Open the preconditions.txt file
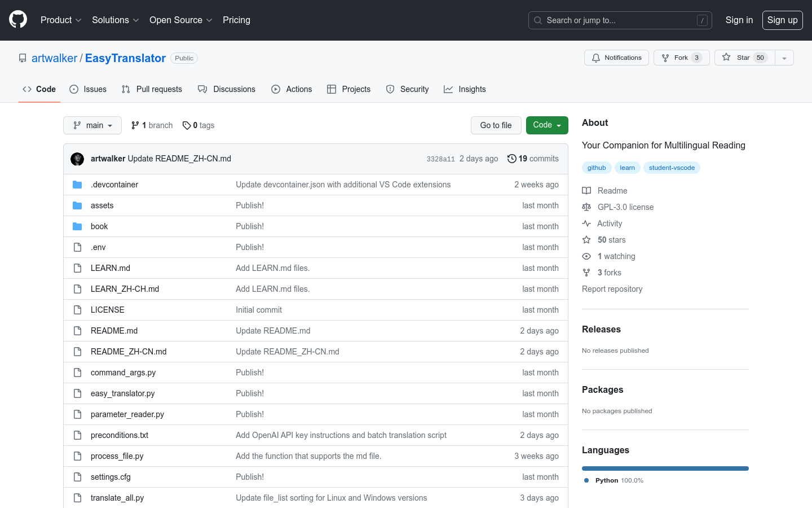This screenshot has height=508, width=812. click(x=120, y=435)
